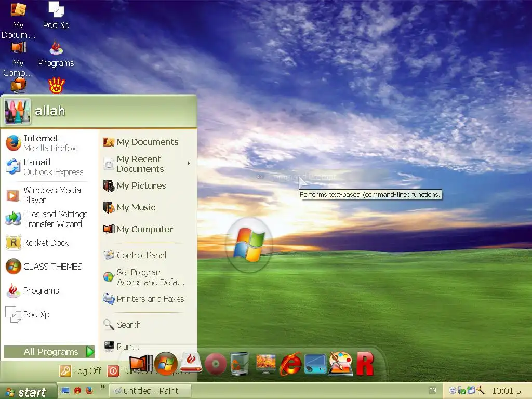
Task: Select My Computer desktop icon
Action: (18, 58)
